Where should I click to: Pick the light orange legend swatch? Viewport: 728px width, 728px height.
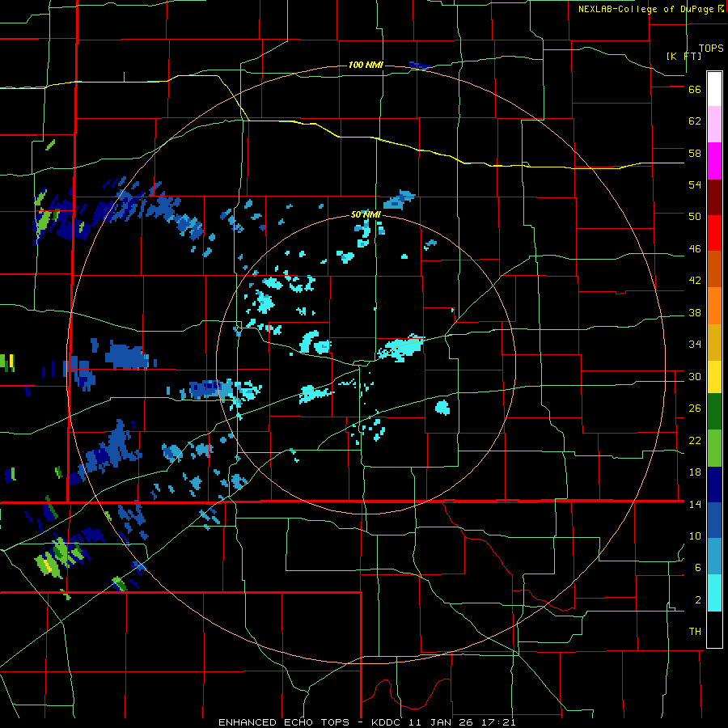tap(714, 306)
